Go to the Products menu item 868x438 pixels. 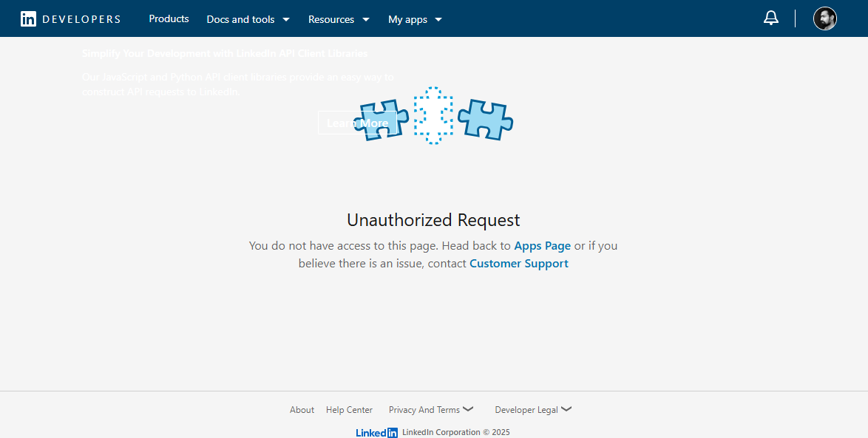[169, 18]
